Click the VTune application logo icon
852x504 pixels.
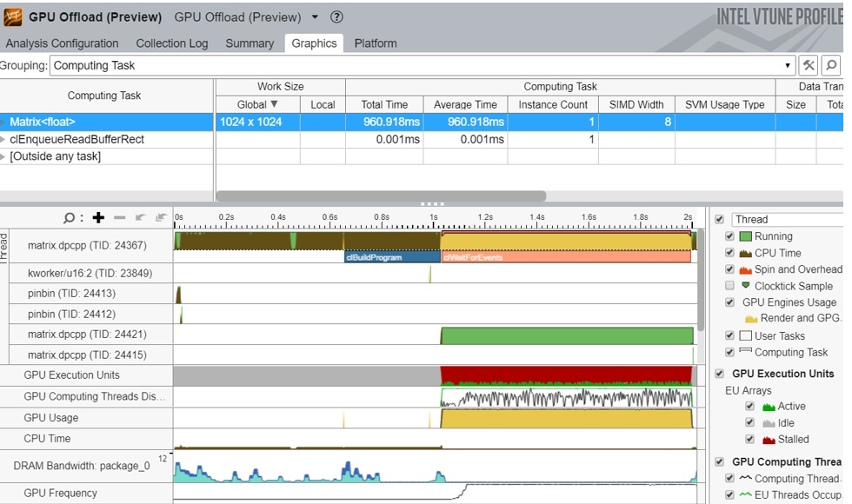click(x=13, y=17)
